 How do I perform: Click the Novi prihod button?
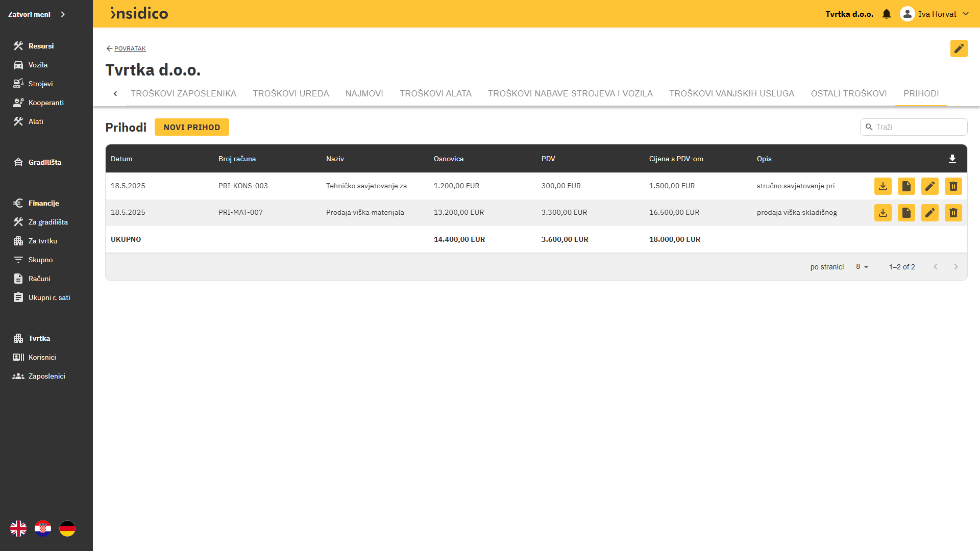coord(191,128)
